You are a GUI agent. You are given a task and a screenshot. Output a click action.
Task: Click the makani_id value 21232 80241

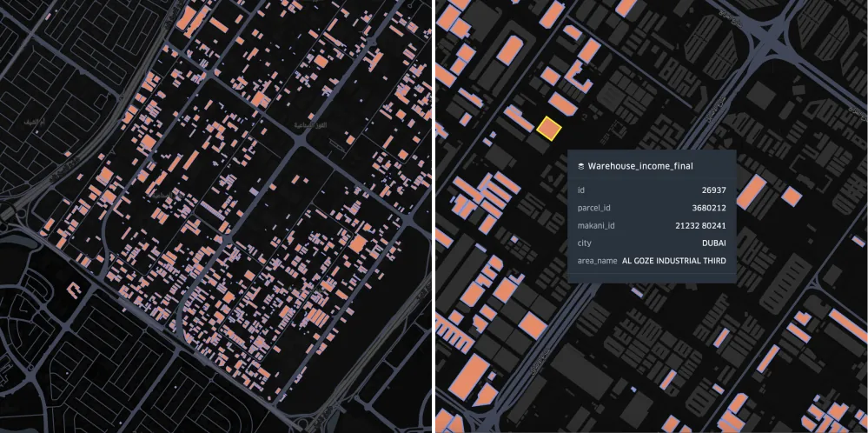tap(701, 225)
